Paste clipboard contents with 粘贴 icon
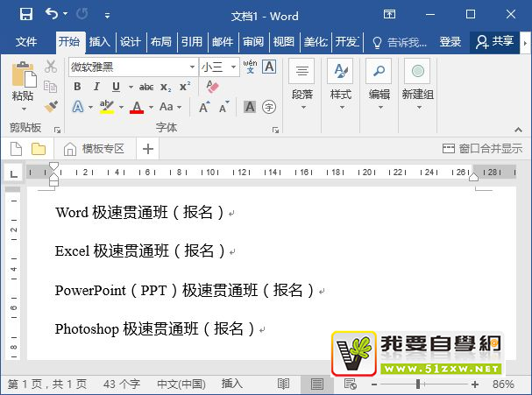Viewport: 532px width, 395px height. (24, 74)
